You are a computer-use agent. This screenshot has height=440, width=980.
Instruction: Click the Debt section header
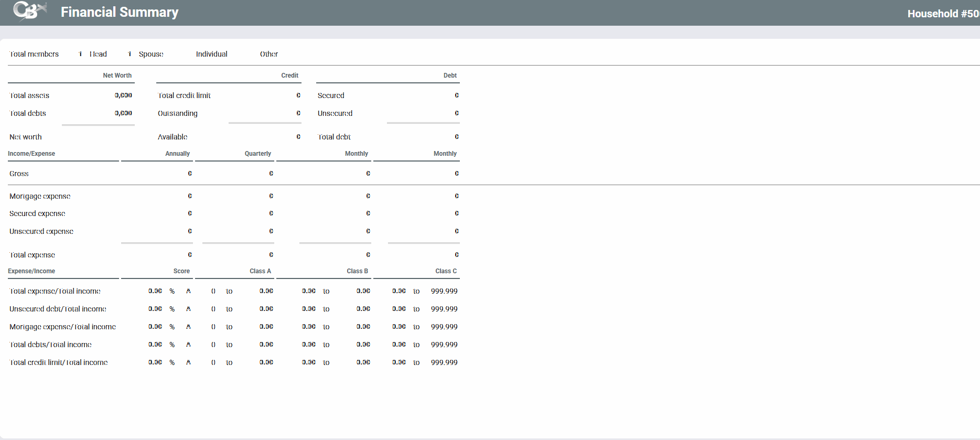[x=450, y=76]
